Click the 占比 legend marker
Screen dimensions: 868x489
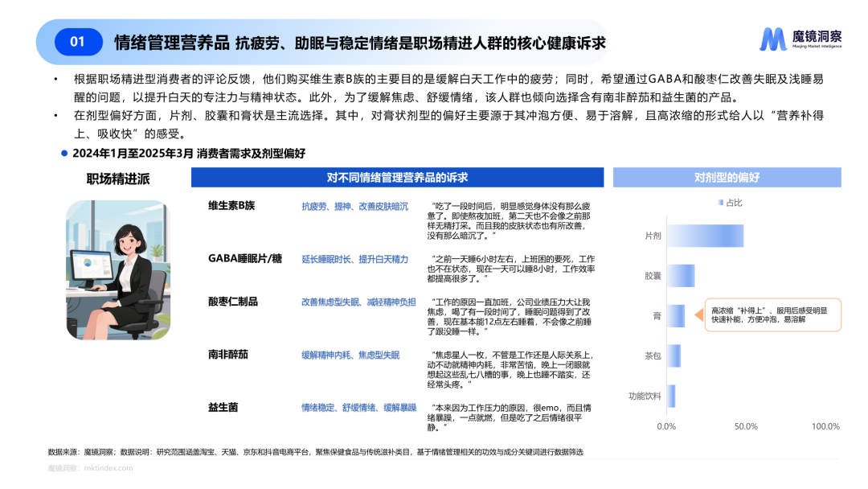click(x=721, y=203)
